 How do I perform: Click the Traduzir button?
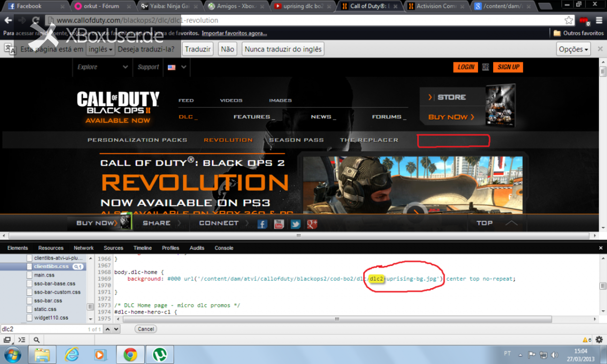pyautogui.click(x=198, y=49)
